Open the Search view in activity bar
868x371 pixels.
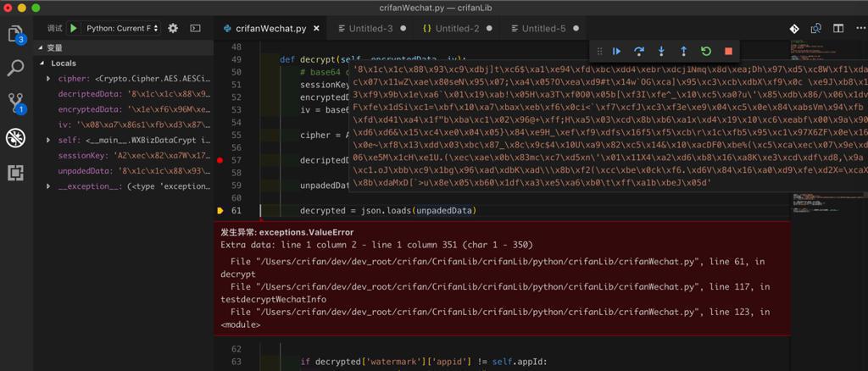pyautogui.click(x=15, y=69)
